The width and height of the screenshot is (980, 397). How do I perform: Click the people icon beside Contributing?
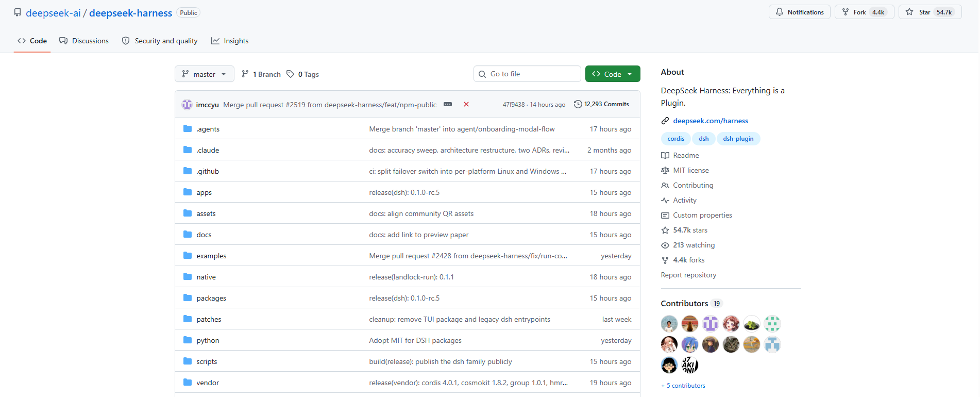point(665,186)
